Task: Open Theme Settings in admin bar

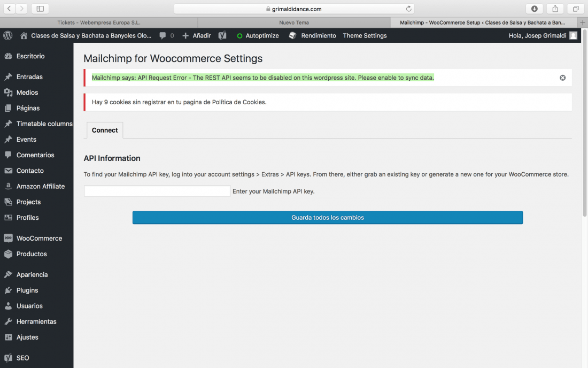Action: 365,36
